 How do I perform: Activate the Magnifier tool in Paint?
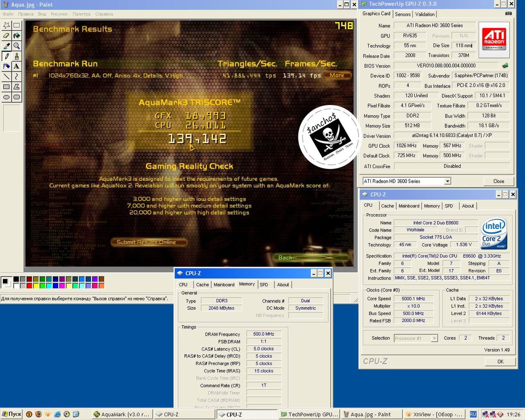point(17,46)
